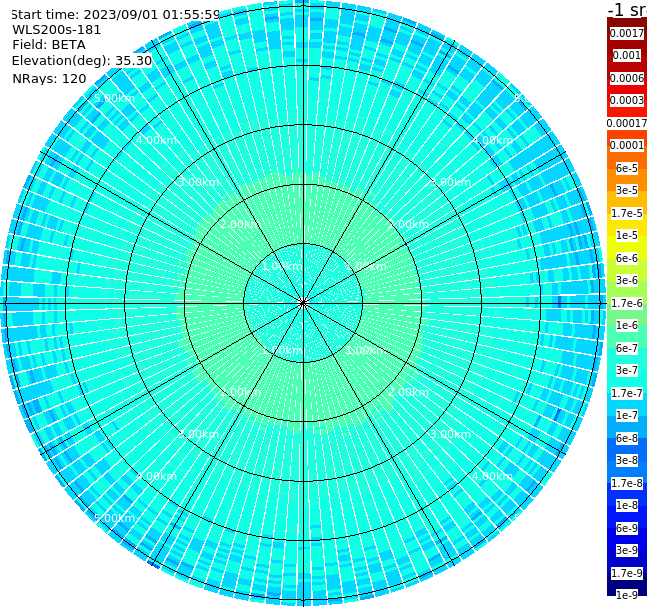
Task: Click the upper-left 3.00km range label
Action: (198, 182)
